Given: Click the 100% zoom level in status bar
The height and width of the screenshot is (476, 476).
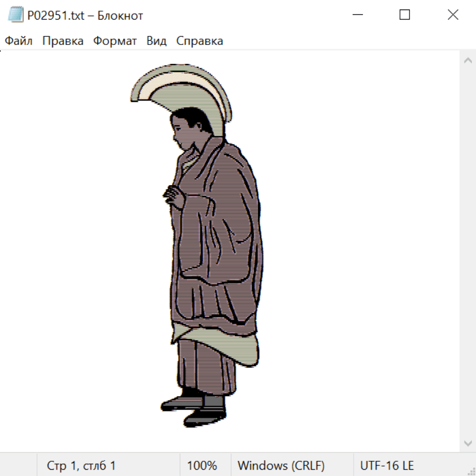Looking at the screenshot, I should click(202, 465).
